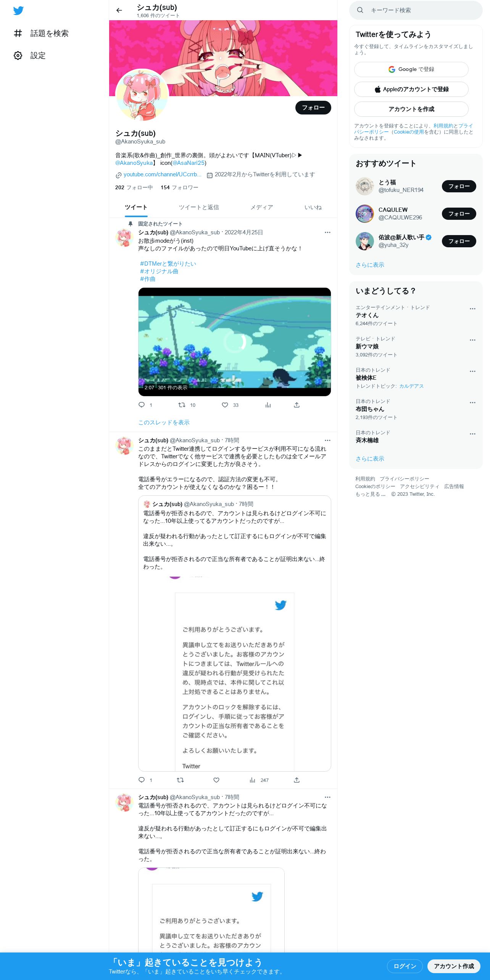Screen dimensions: 490x980
Task: Open 佑波@新人歌い手 profile avatar
Action: point(365,241)
